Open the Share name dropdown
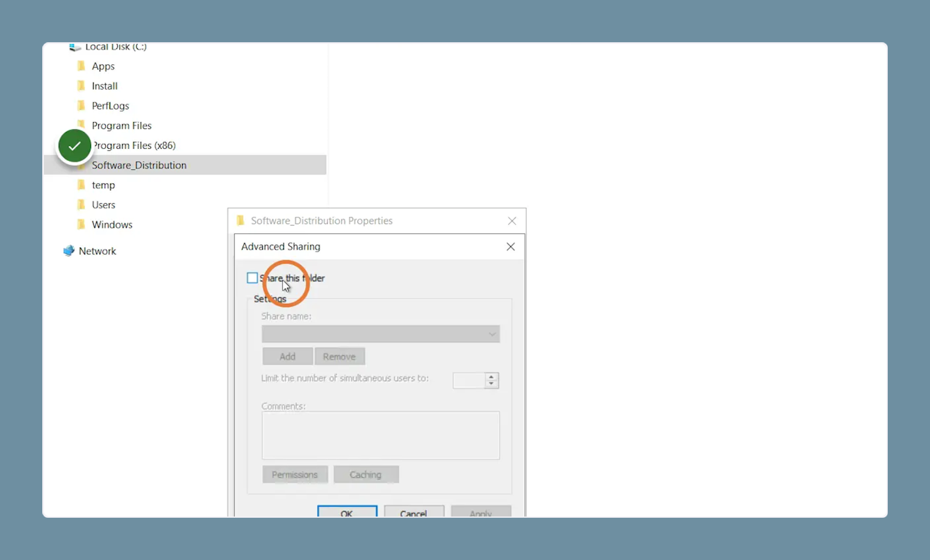930x560 pixels. click(x=380, y=334)
